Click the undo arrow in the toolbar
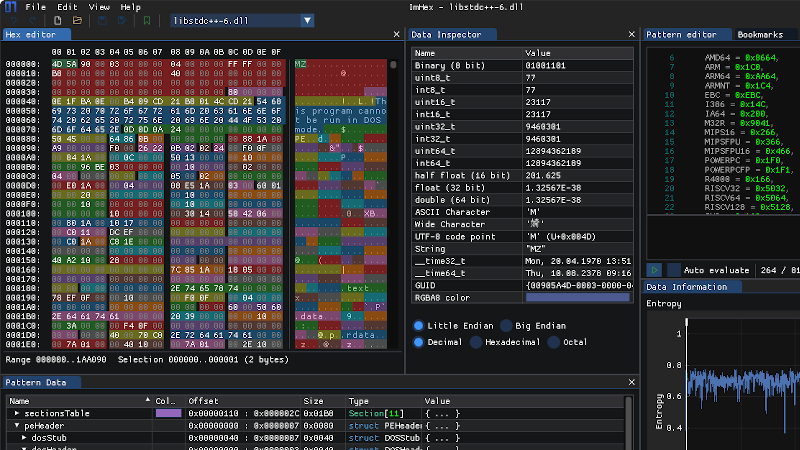The height and width of the screenshot is (450, 800). (14, 20)
